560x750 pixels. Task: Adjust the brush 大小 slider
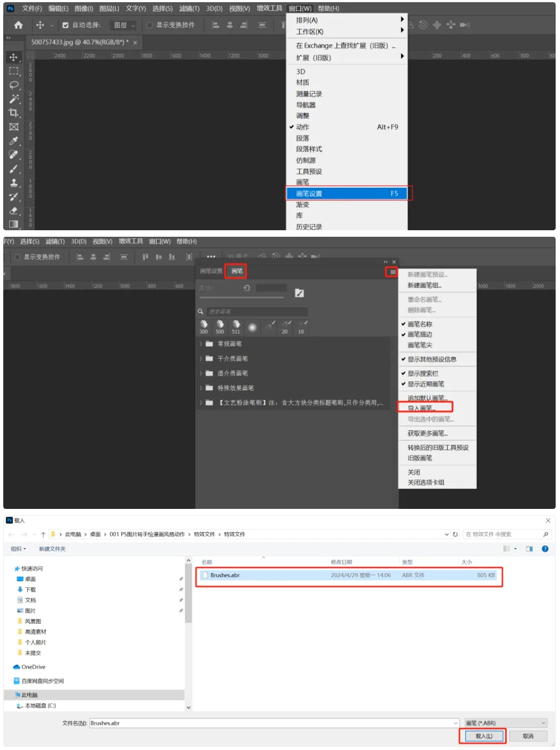tap(241, 298)
